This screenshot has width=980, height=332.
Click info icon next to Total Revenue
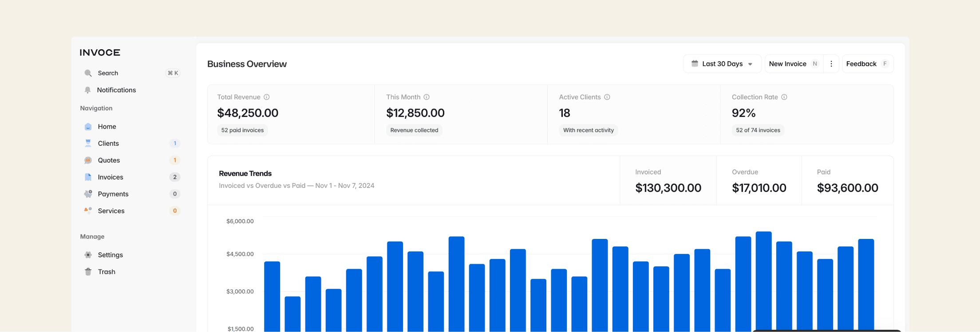point(267,97)
